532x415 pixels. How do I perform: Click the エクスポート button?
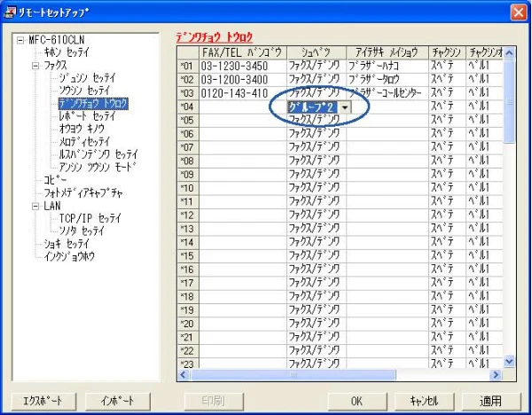point(43,401)
